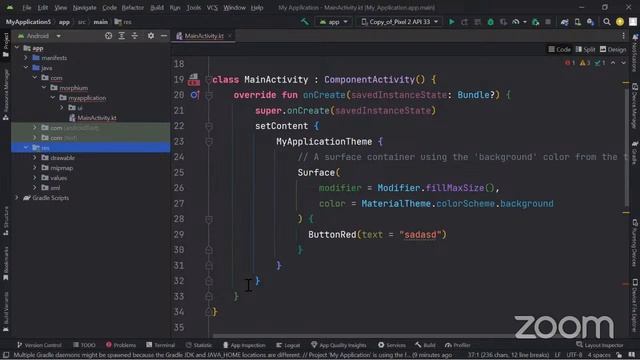
Task: Click the vertical editor scrollbar
Action: 626,147
